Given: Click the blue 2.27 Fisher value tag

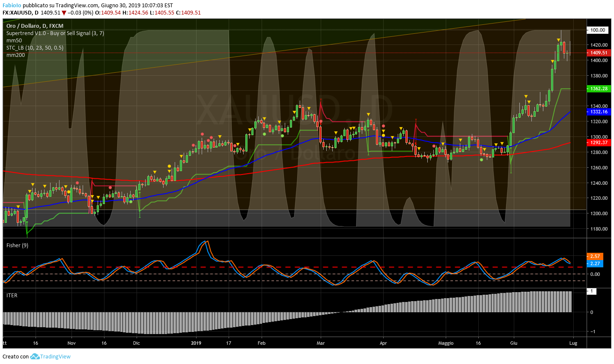Looking at the screenshot, I should click(595, 263).
